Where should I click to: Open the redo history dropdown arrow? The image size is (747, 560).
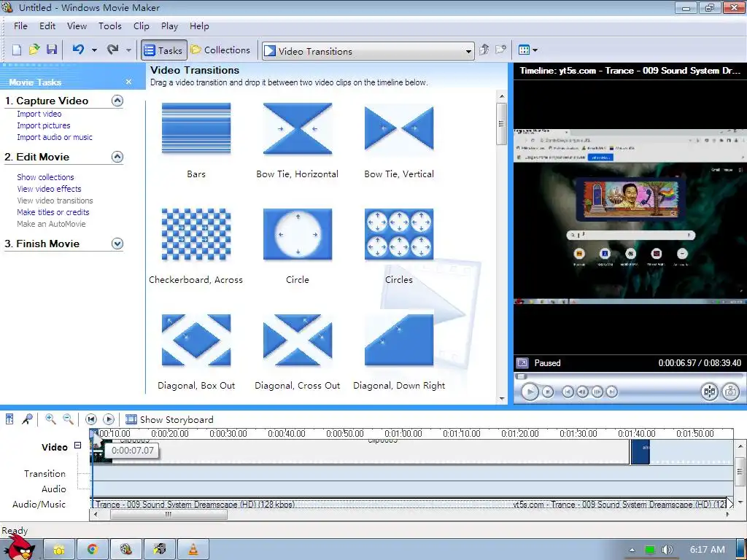tap(128, 50)
